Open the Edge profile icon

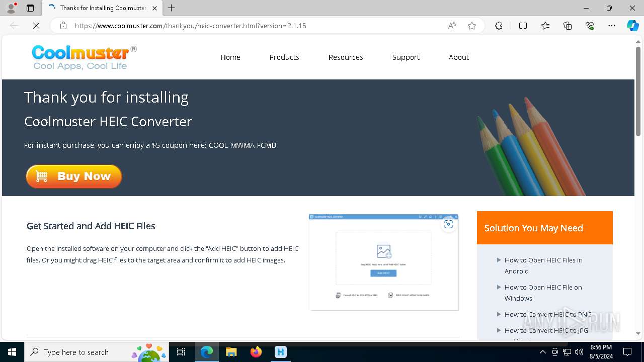pos(11,8)
